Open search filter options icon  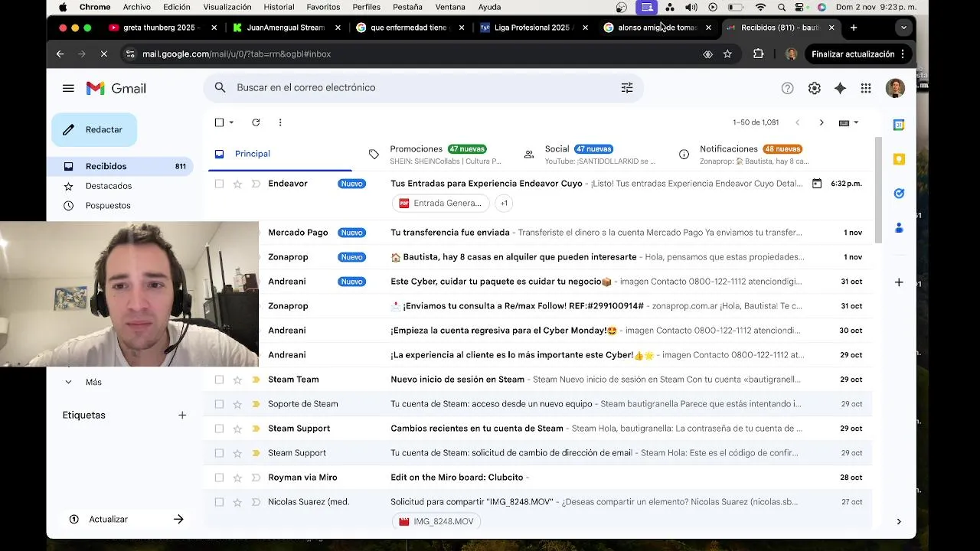click(627, 88)
